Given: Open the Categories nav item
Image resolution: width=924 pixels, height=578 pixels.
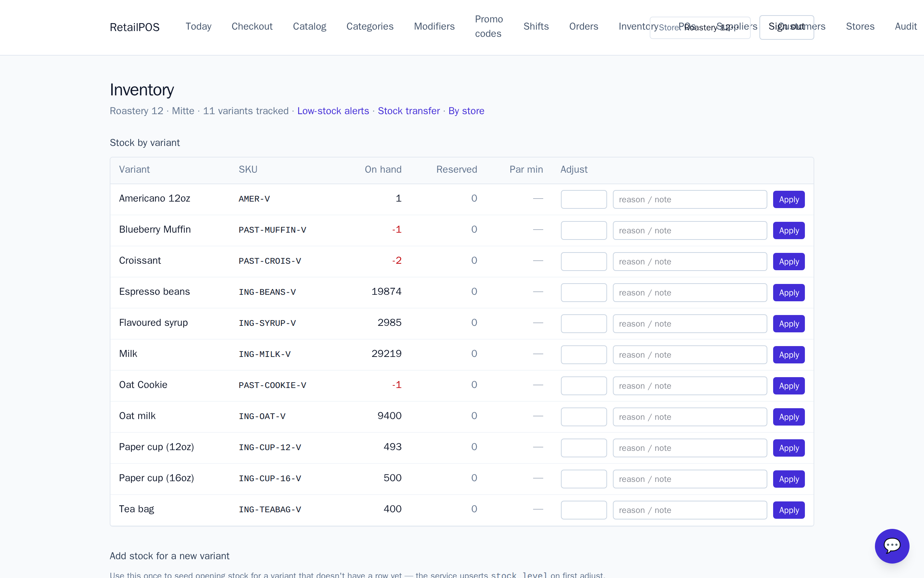Looking at the screenshot, I should click(x=370, y=26).
